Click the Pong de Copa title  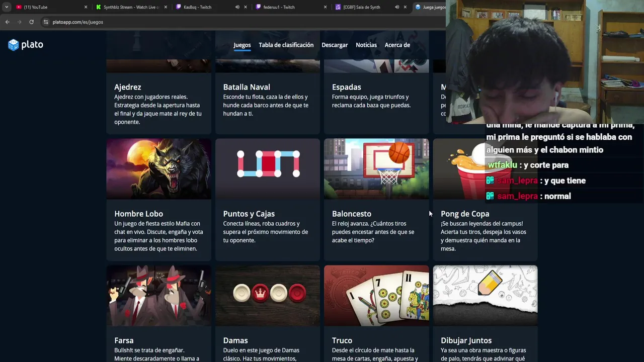465,214
